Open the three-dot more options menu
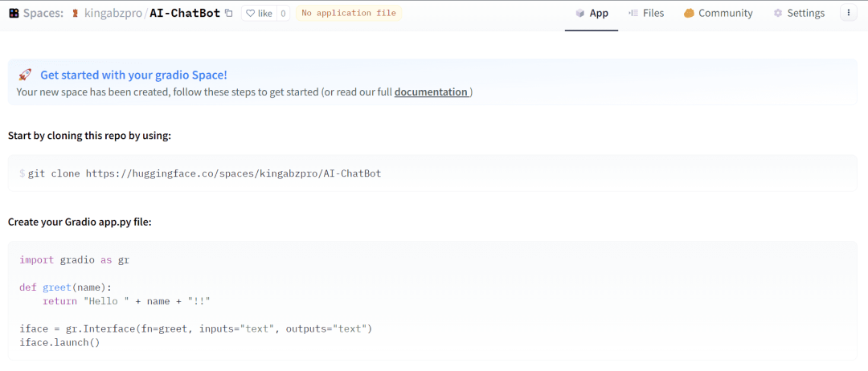Image resolution: width=868 pixels, height=371 pixels. pyautogui.click(x=849, y=14)
